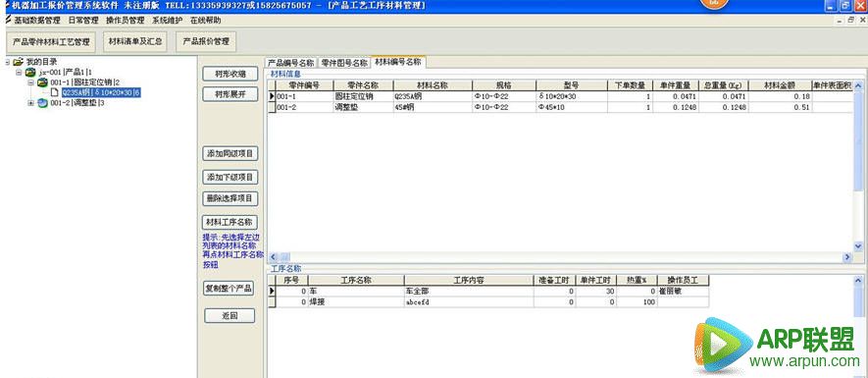
Task: Click the Q235A钢 document icon in tree
Action: click(x=55, y=92)
